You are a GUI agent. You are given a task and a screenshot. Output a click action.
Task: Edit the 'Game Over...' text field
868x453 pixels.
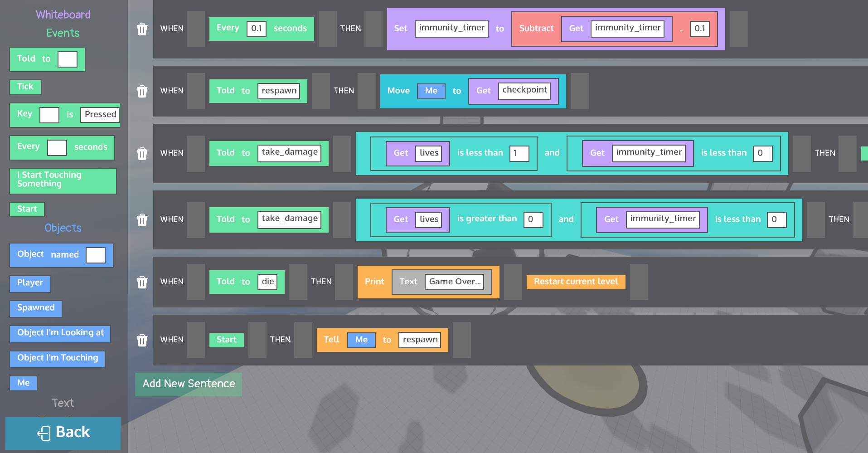tap(455, 282)
